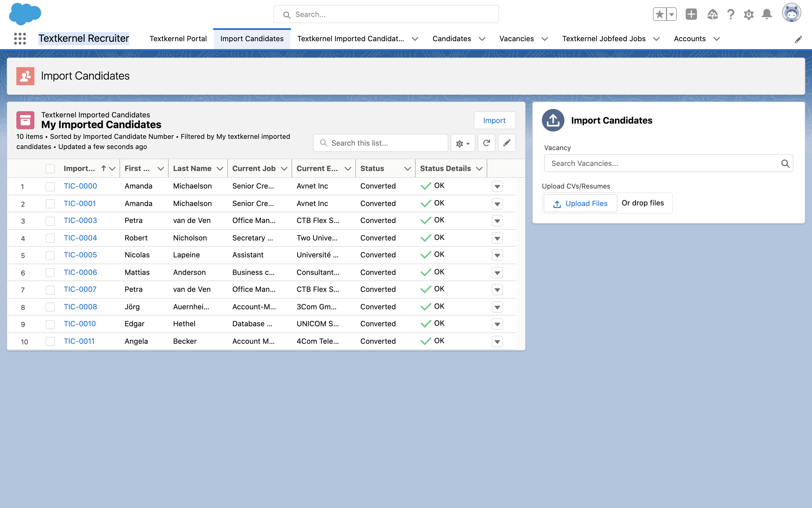Toggle the select all rows checkbox
This screenshot has width=812, height=508.
pos(50,169)
